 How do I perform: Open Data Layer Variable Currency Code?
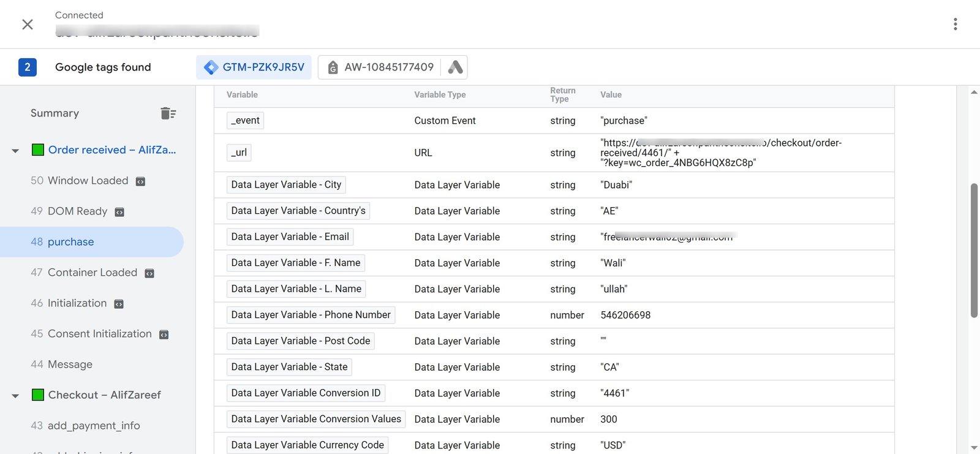click(x=307, y=445)
